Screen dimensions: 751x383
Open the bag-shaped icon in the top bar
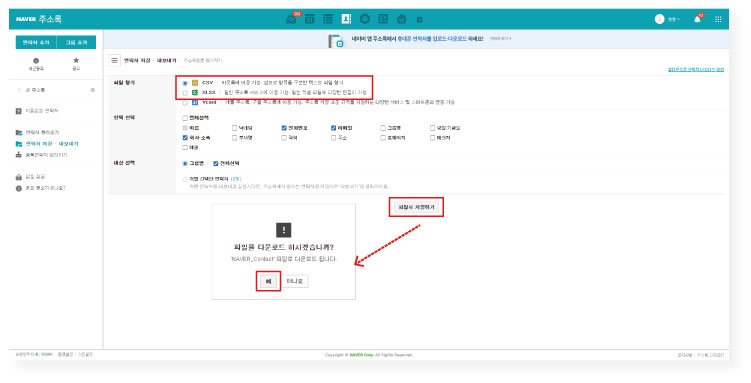[401, 19]
